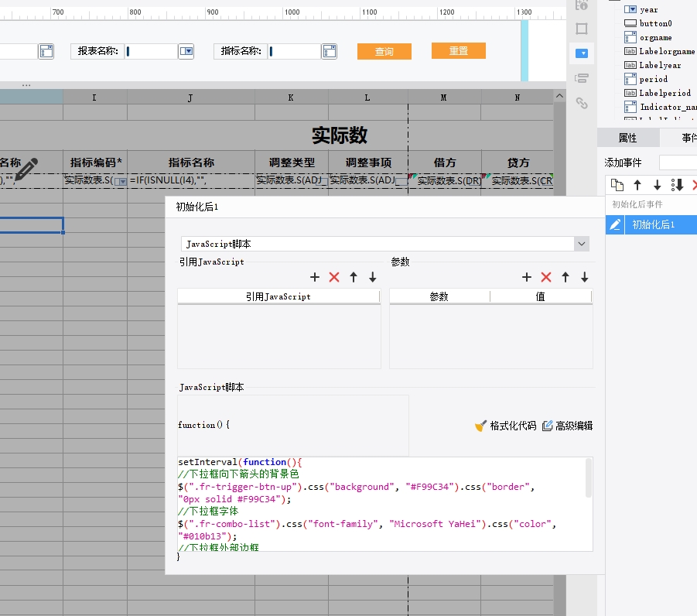Click 指标编码* header cell
The image size is (697, 616).
point(95,163)
